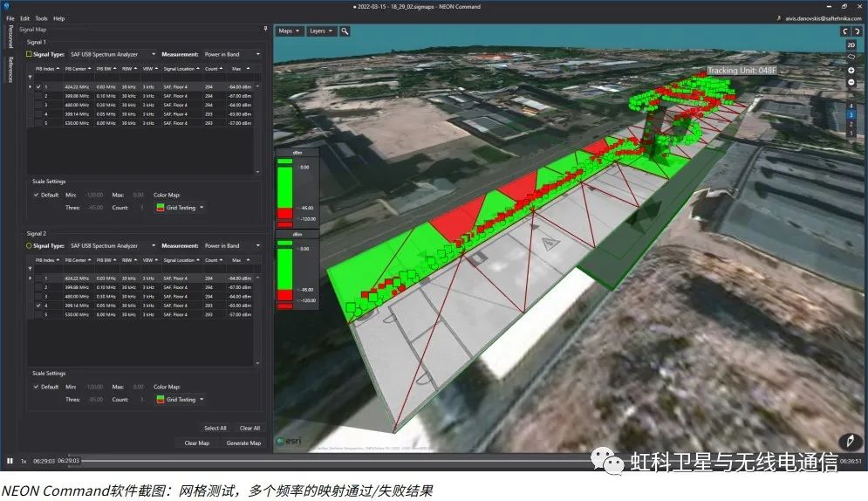Open Signal 2 Measurement Power in Band dropdown
The image size is (868, 501).
[x=256, y=246]
